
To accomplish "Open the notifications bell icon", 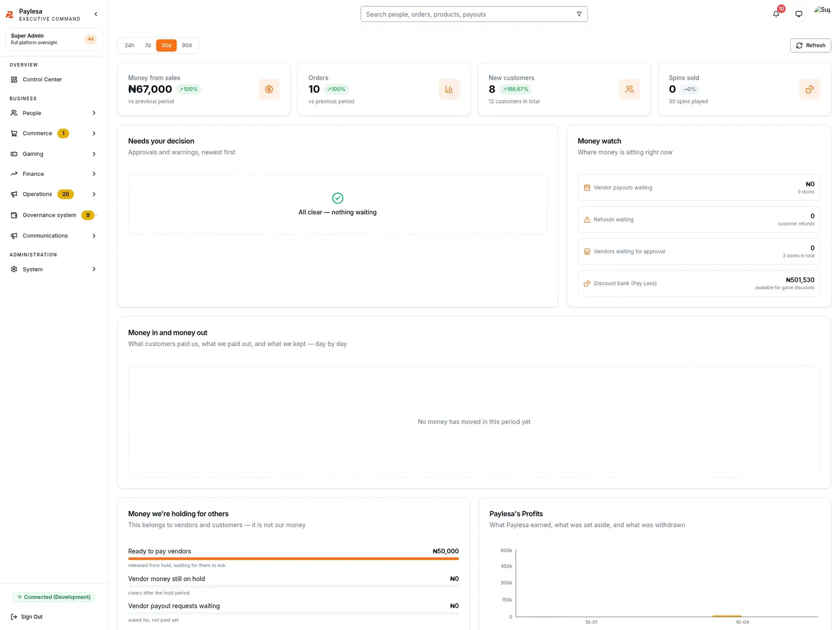I will click(776, 14).
